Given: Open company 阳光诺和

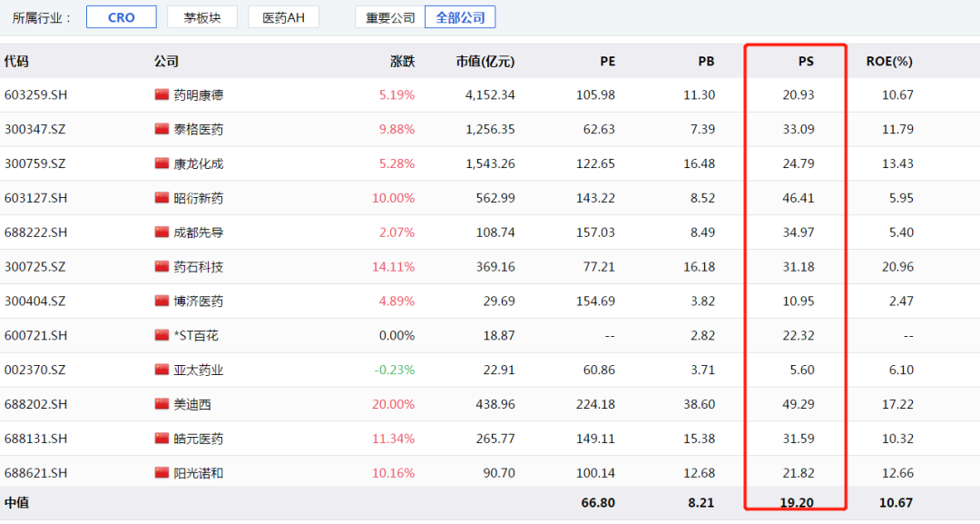Looking at the screenshot, I should pyautogui.click(x=198, y=473).
